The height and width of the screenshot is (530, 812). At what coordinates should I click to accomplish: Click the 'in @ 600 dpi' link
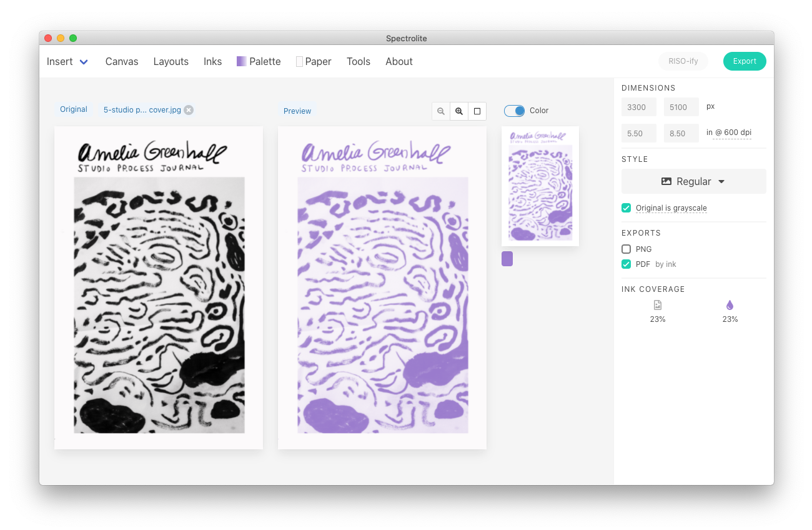pos(729,132)
